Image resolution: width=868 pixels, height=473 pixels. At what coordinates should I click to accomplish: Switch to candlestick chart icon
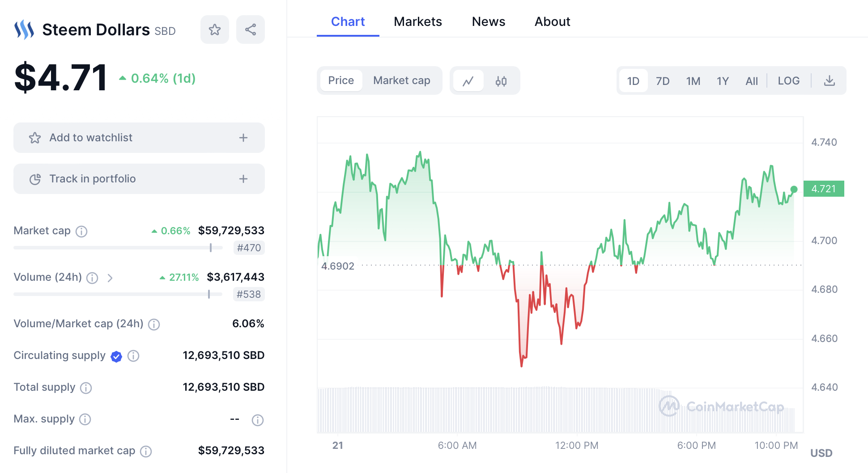(x=501, y=81)
